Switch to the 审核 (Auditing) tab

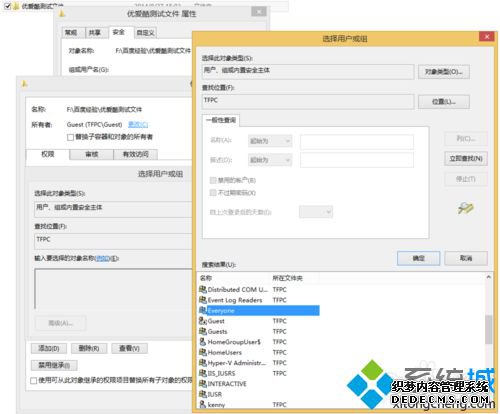[x=92, y=154]
